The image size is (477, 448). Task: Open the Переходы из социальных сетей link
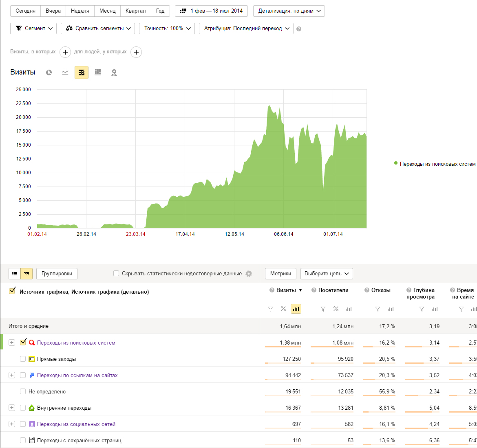[76, 424]
